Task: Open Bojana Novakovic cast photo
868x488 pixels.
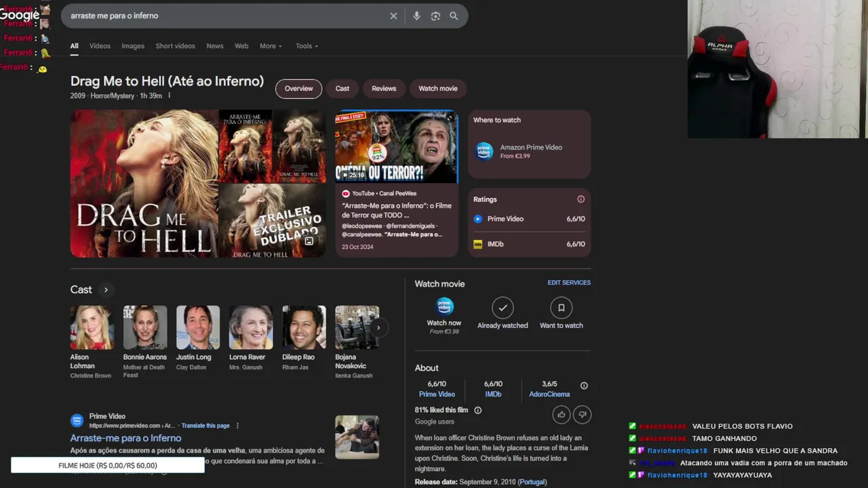Action: (357, 327)
